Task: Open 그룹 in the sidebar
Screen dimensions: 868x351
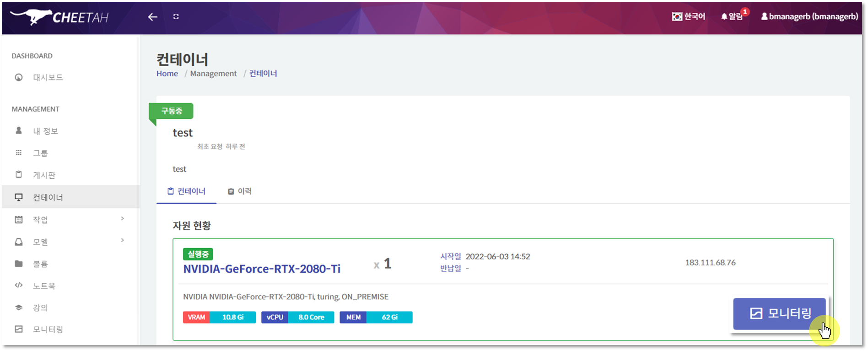Action: (40, 153)
